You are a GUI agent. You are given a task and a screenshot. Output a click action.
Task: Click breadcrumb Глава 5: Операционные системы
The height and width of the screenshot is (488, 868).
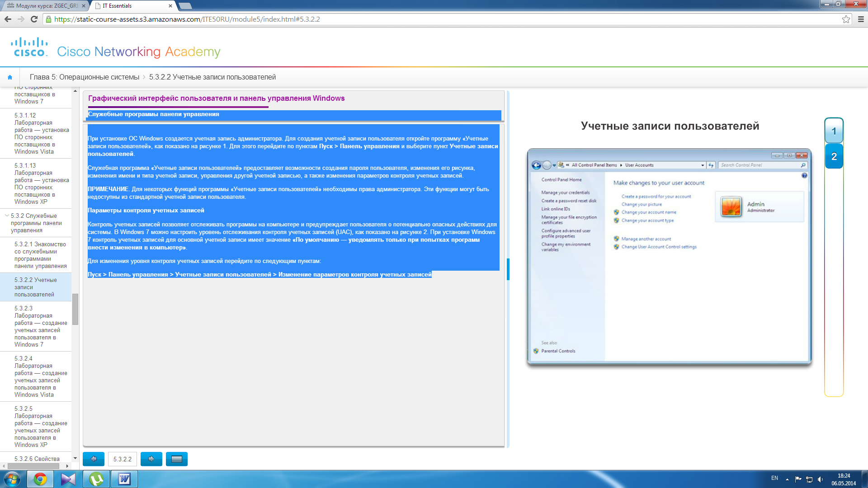point(85,77)
